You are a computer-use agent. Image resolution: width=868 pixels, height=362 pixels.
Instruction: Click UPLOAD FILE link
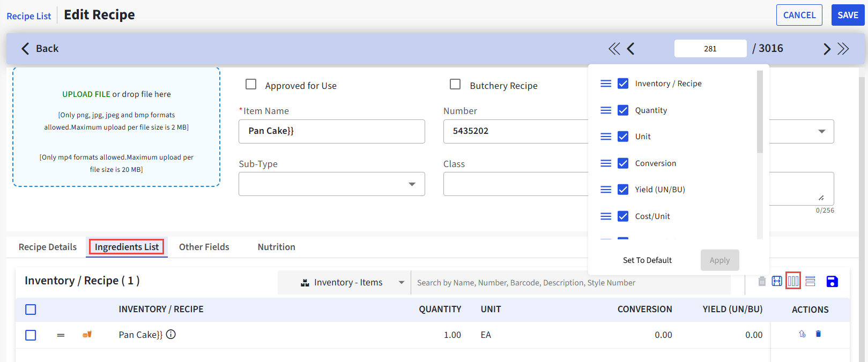pyautogui.click(x=86, y=94)
